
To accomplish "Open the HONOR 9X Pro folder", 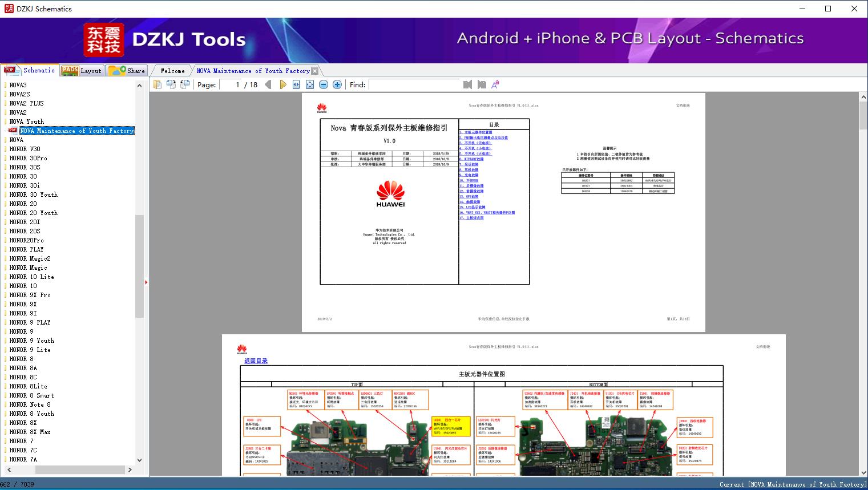I will [30, 295].
